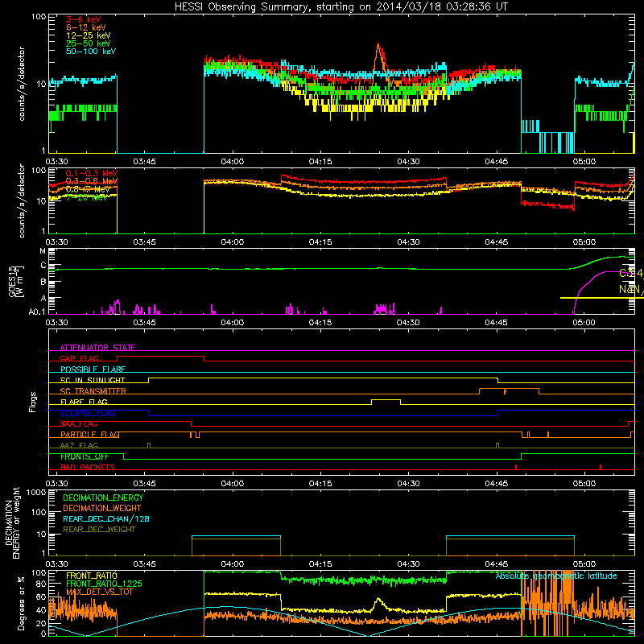Click the DECIMATION ENERGY or weight axis title

(x=12, y=522)
